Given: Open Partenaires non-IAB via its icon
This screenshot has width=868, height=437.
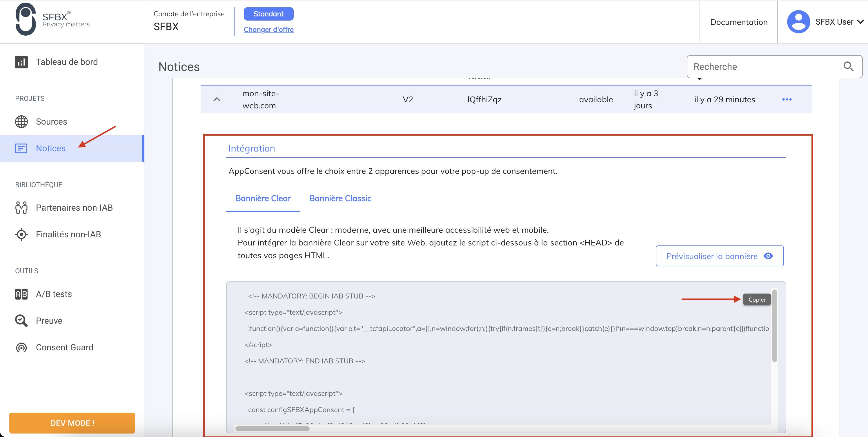Looking at the screenshot, I should click(x=21, y=207).
